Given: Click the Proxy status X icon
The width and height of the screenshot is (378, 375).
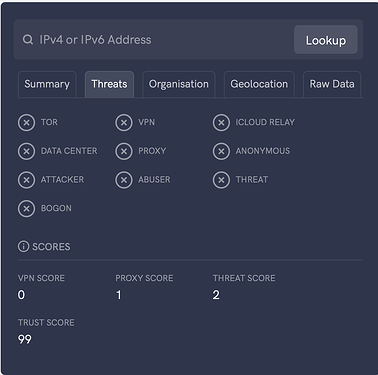Looking at the screenshot, I should click(x=124, y=151).
